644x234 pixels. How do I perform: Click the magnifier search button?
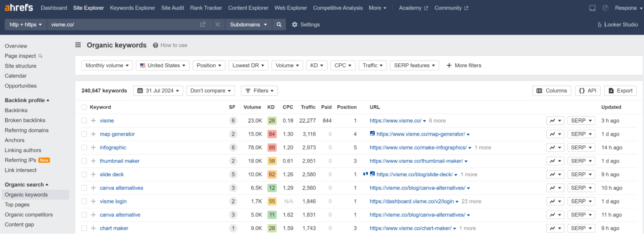coord(279,24)
